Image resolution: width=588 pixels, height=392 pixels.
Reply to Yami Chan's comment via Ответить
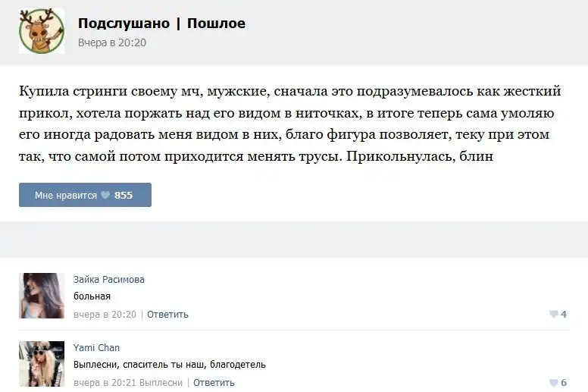[x=214, y=383]
